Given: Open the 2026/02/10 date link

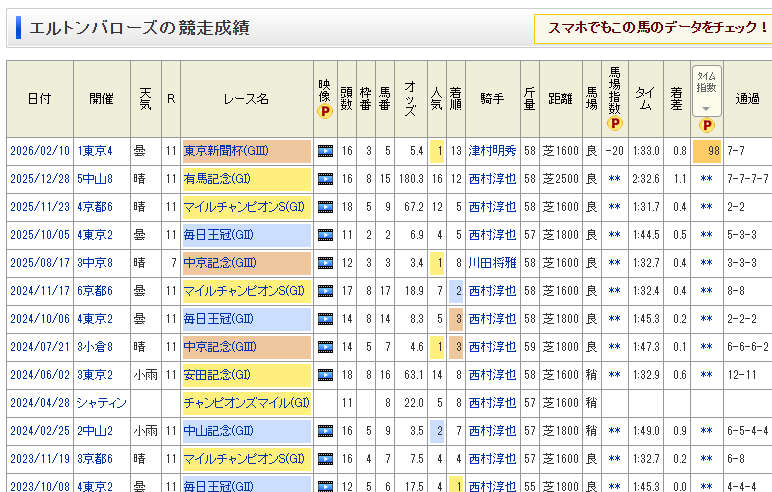Looking at the screenshot, I should (x=40, y=151).
